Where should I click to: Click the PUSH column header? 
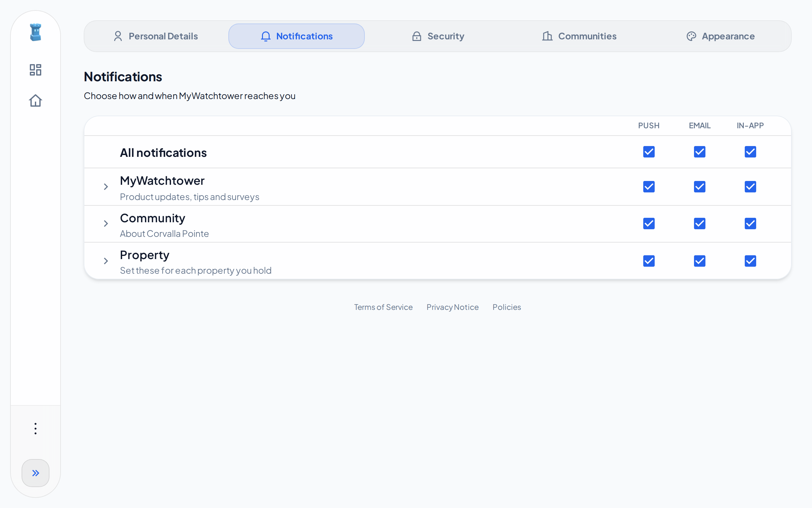[649, 126]
